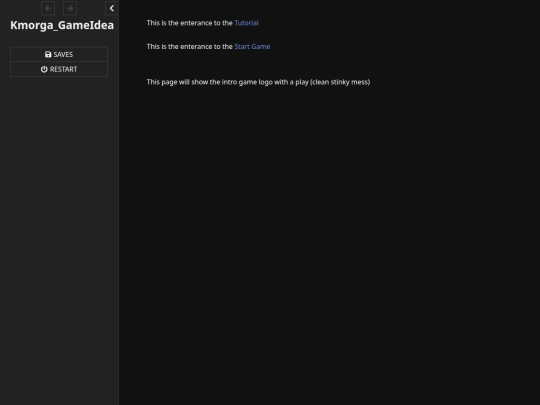Go forward in story history
The image size is (540, 405).
[x=70, y=8]
